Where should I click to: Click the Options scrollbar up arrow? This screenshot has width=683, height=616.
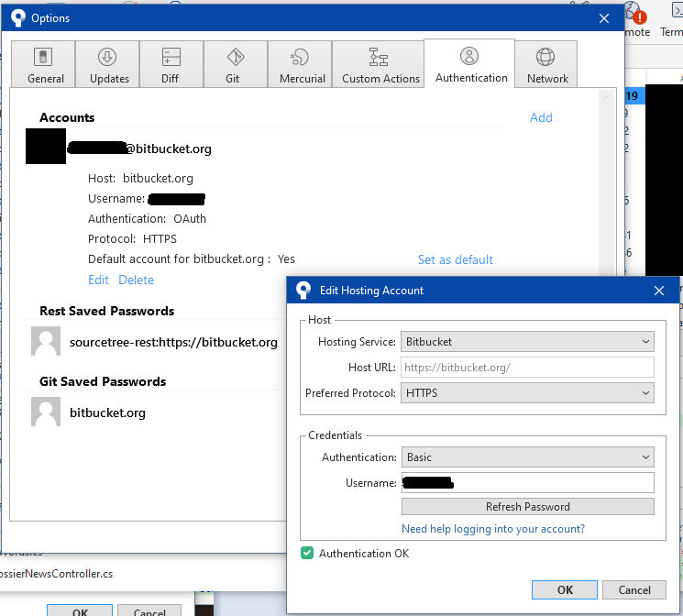[606, 98]
